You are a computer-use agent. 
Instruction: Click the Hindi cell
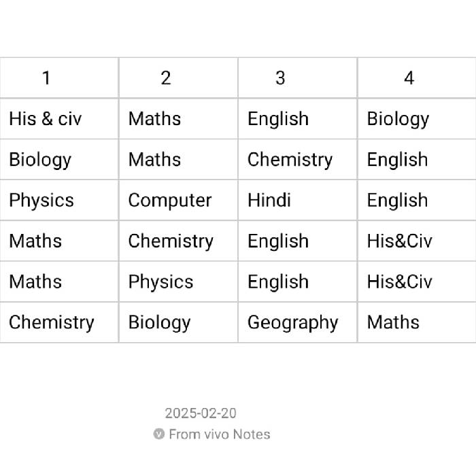(x=298, y=200)
